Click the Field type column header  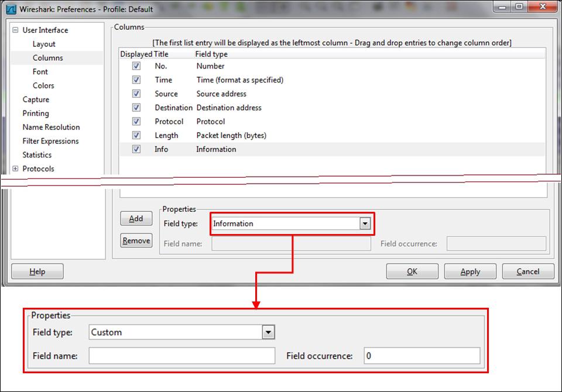(x=211, y=54)
